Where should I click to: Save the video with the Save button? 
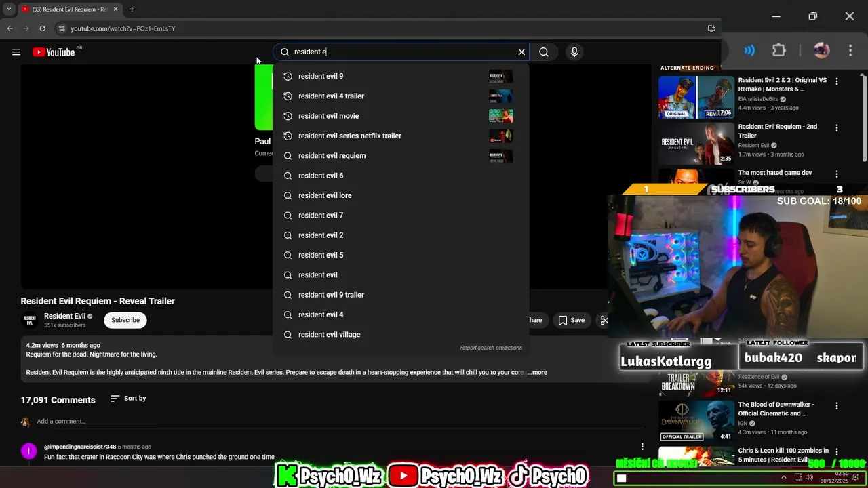point(571,320)
